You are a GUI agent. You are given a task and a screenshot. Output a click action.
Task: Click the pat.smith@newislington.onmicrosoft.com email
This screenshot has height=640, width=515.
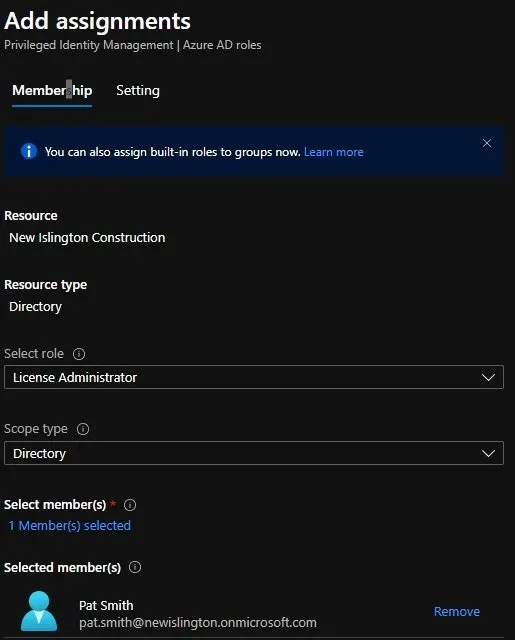[198, 622]
